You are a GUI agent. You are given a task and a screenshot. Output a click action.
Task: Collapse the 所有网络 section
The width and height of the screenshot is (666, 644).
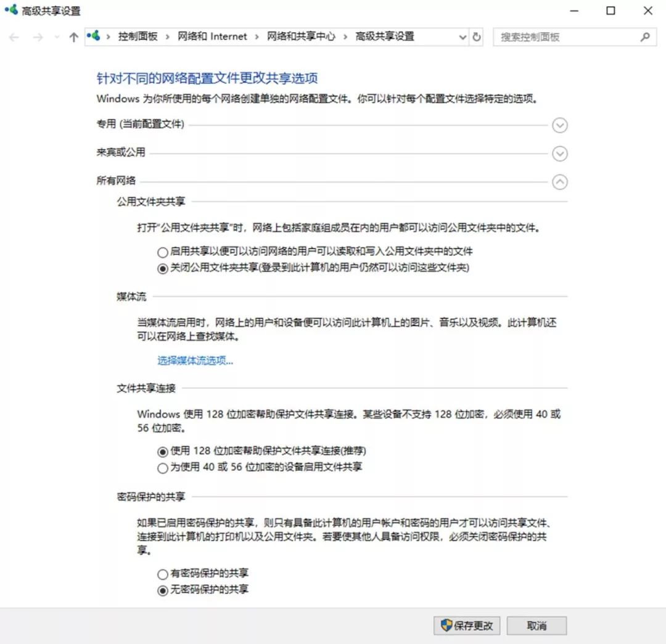tap(560, 182)
